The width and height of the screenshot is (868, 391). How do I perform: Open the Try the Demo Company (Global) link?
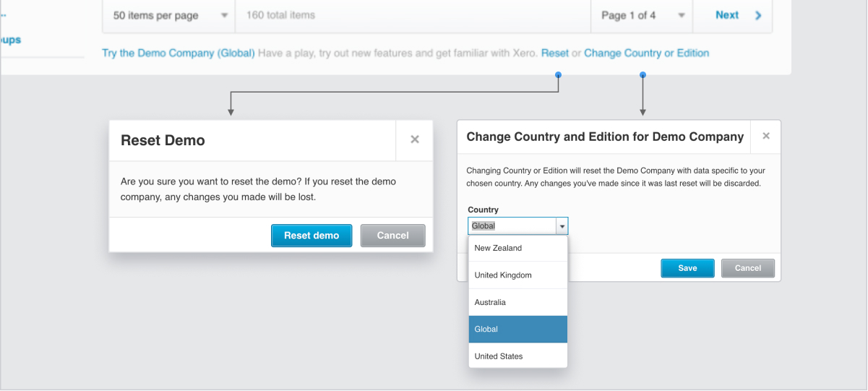[x=179, y=53]
